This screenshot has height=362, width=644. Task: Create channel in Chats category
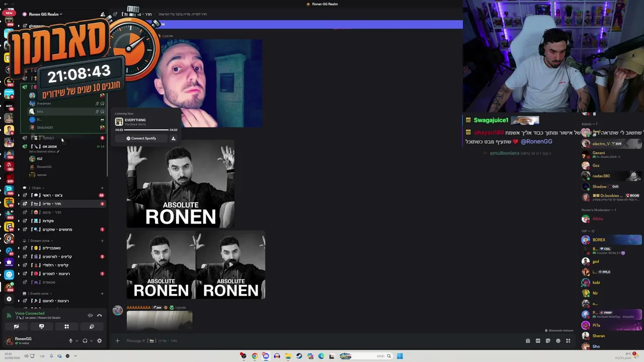click(102, 188)
